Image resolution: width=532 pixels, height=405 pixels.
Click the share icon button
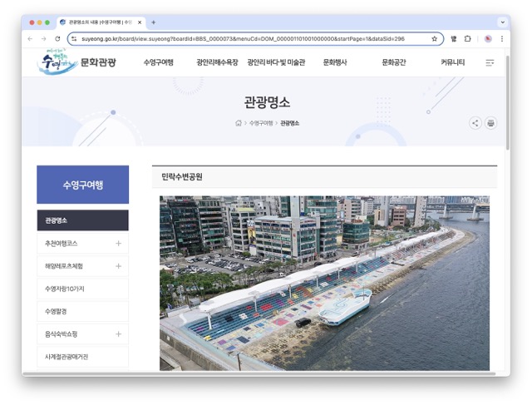[475, 123]
